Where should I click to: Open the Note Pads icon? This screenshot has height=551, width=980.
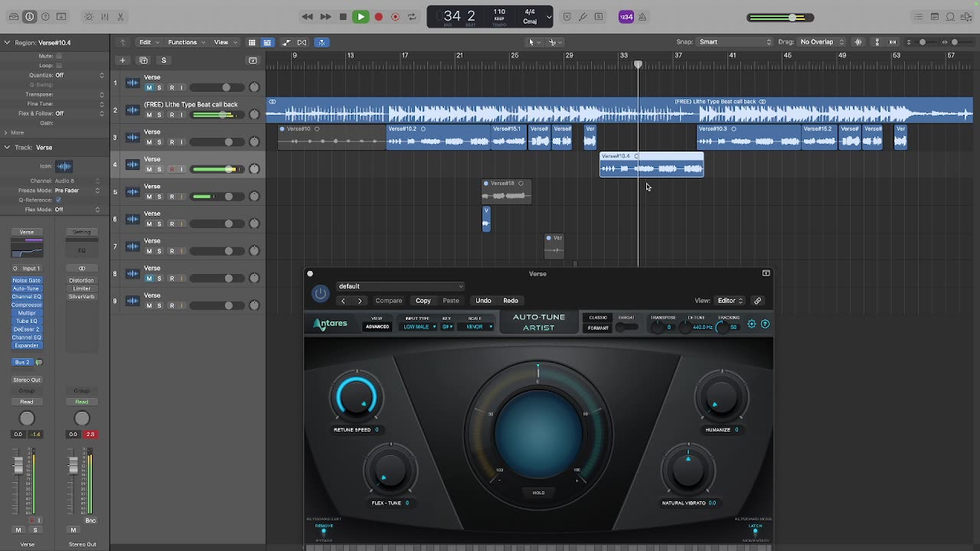[935, 17]
